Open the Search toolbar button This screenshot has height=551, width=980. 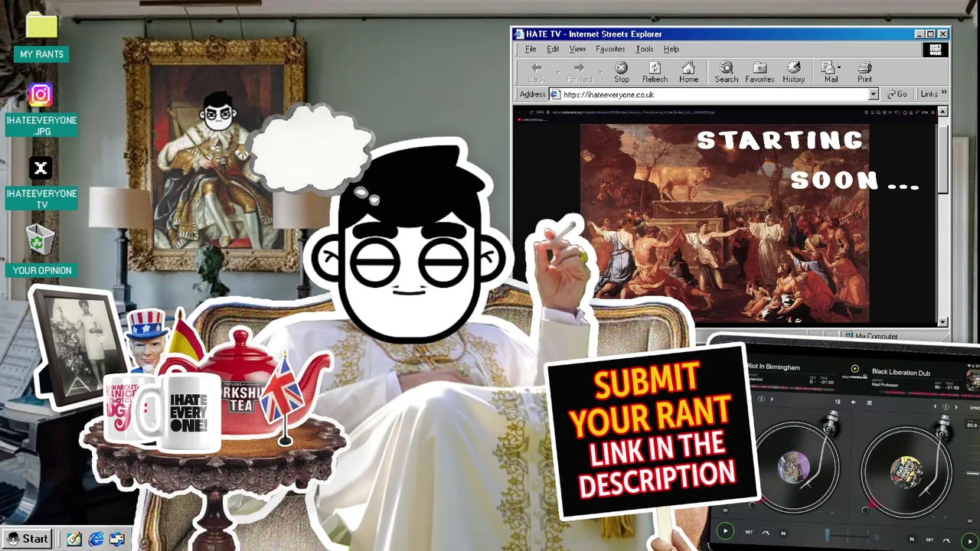[727, 73]
